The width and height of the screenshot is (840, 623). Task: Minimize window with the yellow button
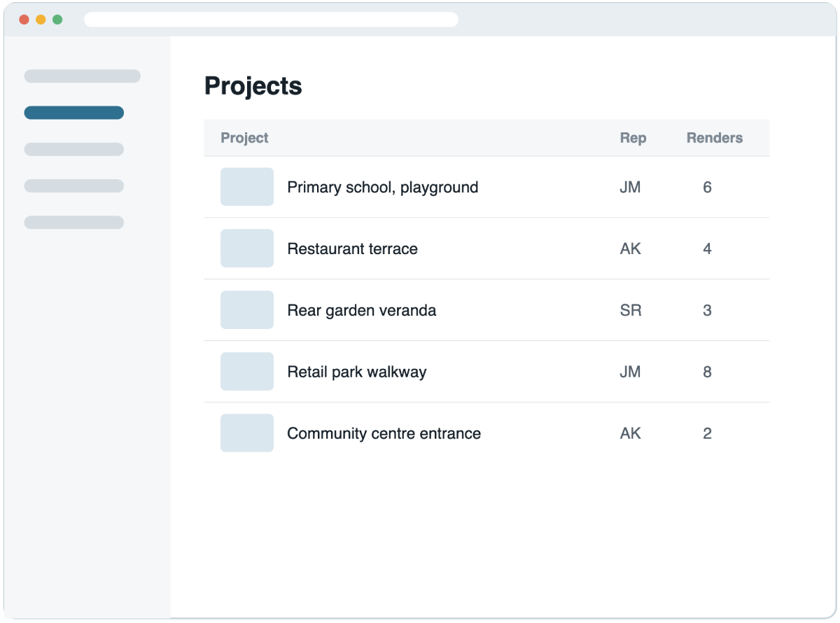point(41,20)
